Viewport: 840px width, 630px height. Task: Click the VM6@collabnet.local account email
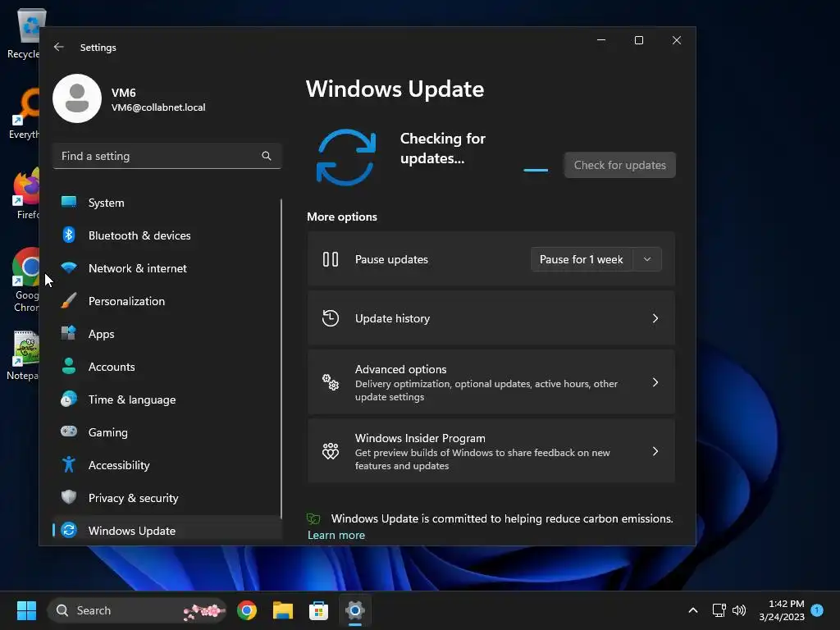click(x=158, y=107)
